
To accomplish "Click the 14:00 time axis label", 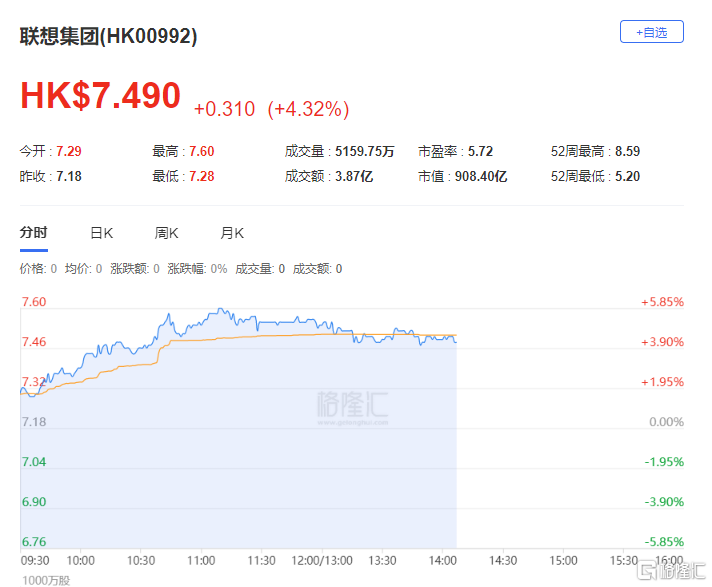I will point(443,561).
